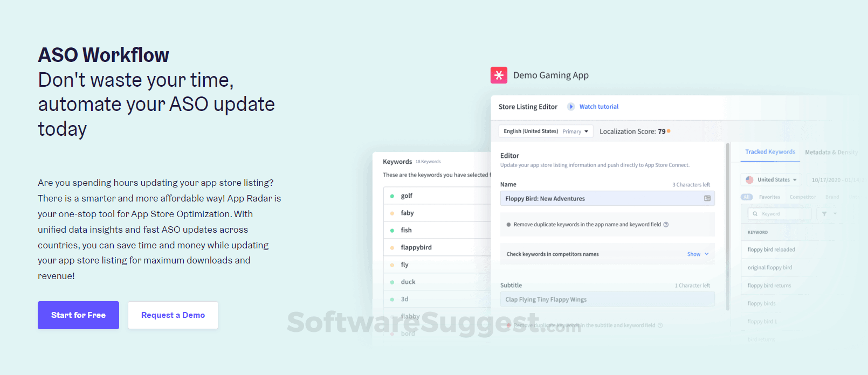Click the Store Listing Editor scrollbar
Screen dimensions: 868x375
click(x=728, y=226)
